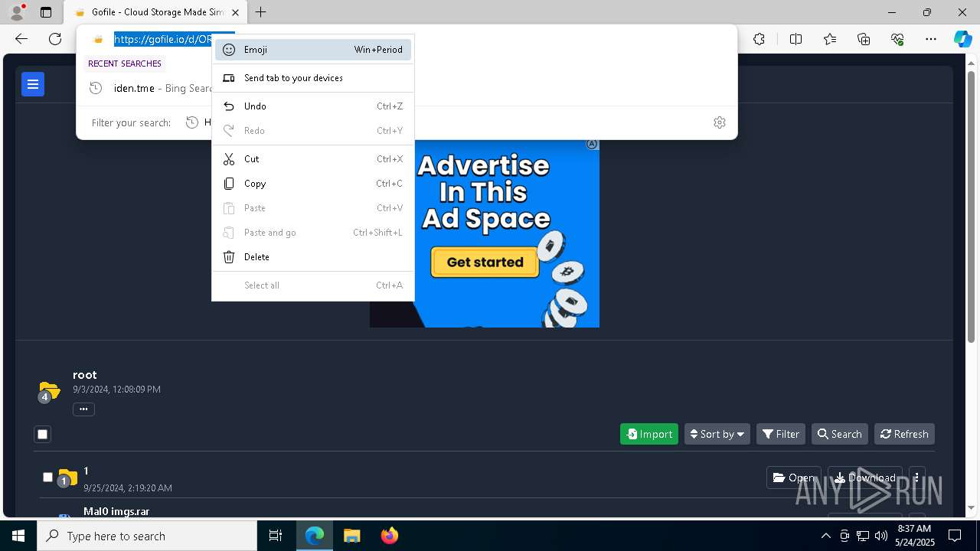Choose Emoji from context menu
The image size is (980, 551).
tap(313, 50)
